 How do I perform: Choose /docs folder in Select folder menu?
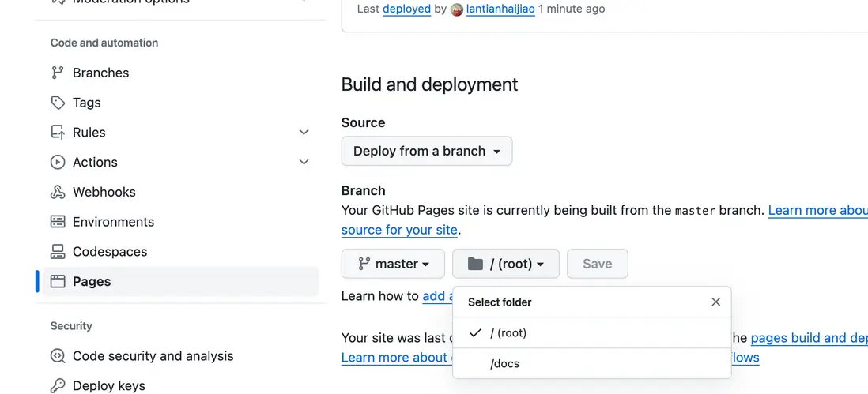(505, 364)
